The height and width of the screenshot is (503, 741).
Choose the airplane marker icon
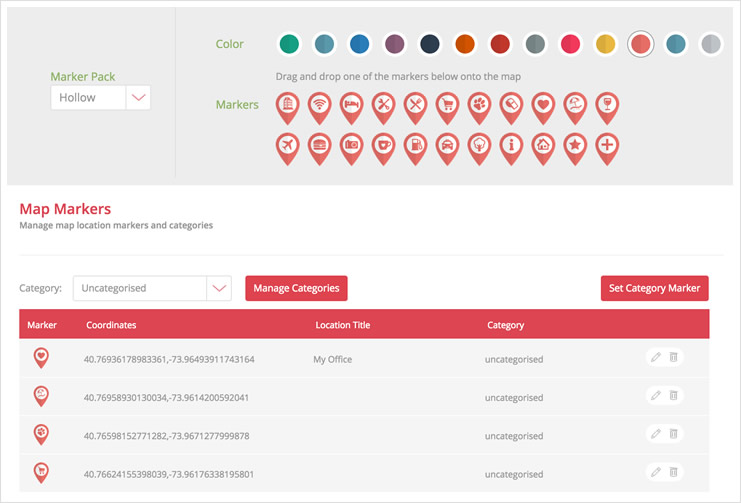point(287,144)
